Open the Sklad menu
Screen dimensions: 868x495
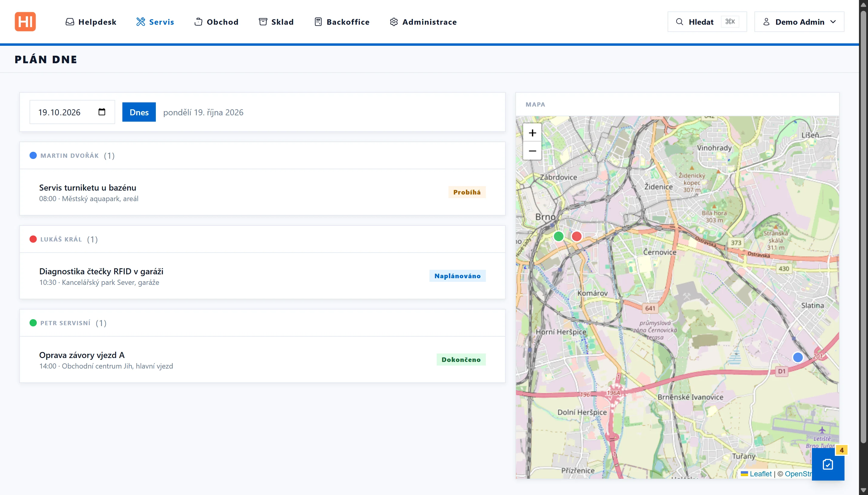pos(276,22)
